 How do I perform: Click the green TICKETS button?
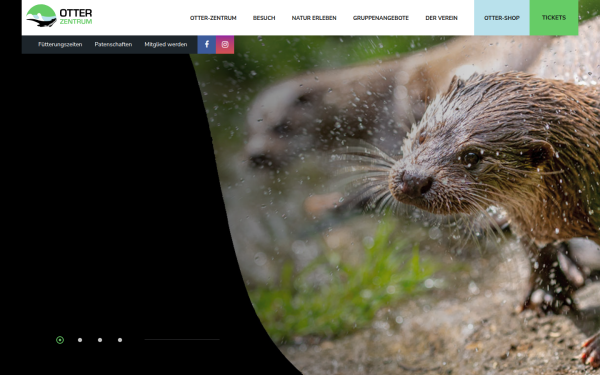pos(554,18)
